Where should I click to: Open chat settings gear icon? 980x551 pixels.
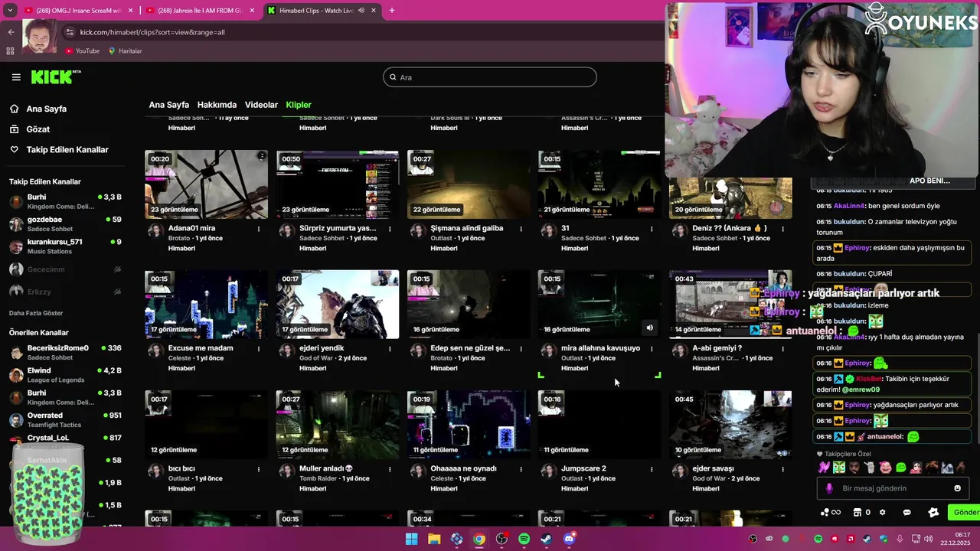click(x=882, y=512)
